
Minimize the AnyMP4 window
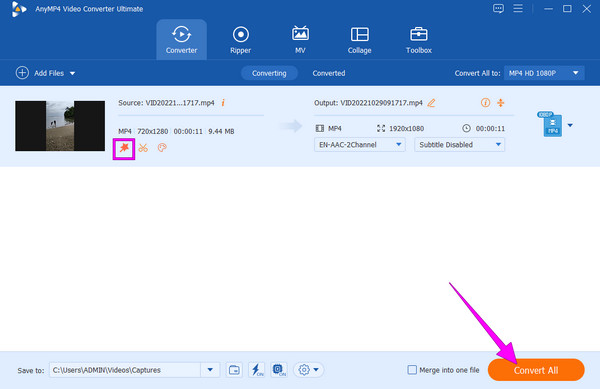(x=548, y=8)
